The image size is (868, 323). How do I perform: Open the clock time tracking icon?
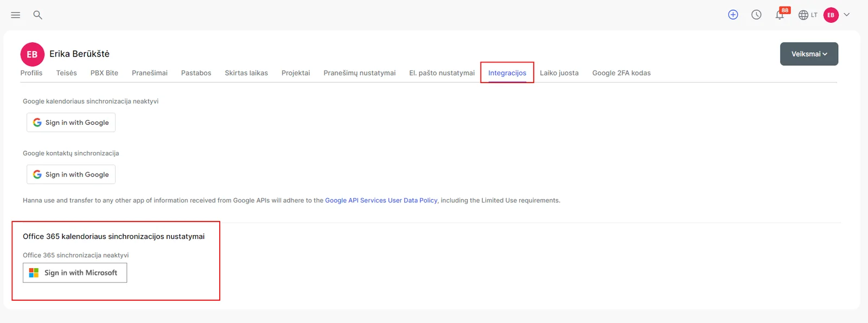[756, 15]
